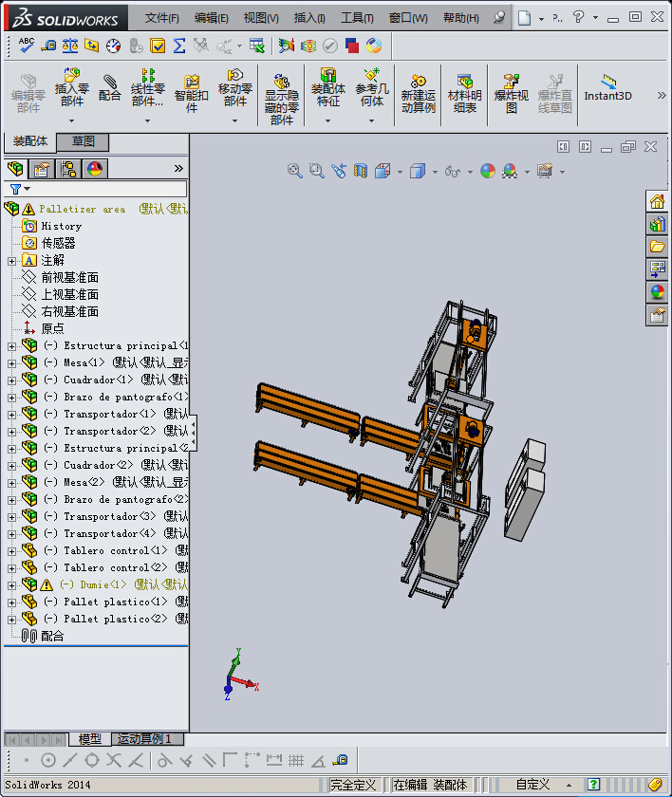672x797 pixels.
Task: Open Appearances color ball in task pane
Action: (657, 292)
